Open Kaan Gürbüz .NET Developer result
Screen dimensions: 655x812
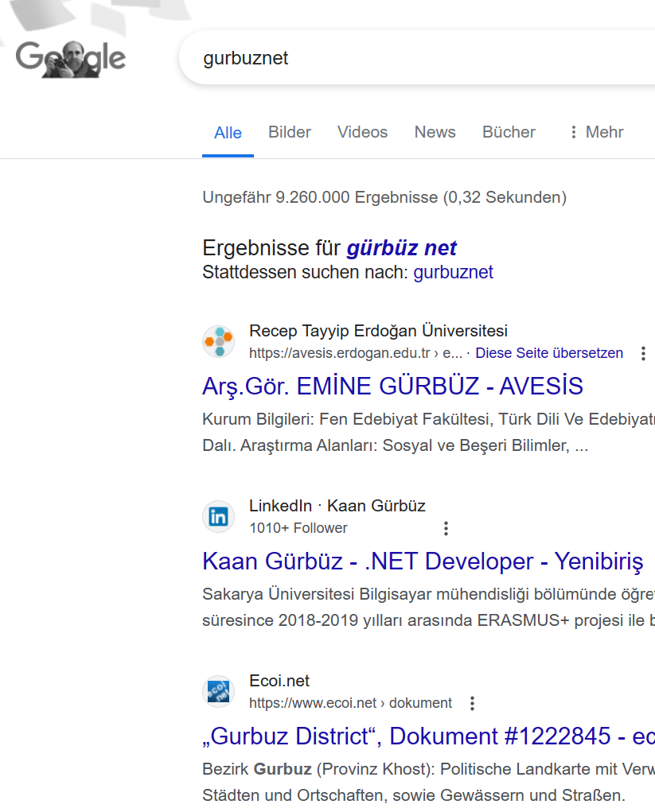pos(423,561)
